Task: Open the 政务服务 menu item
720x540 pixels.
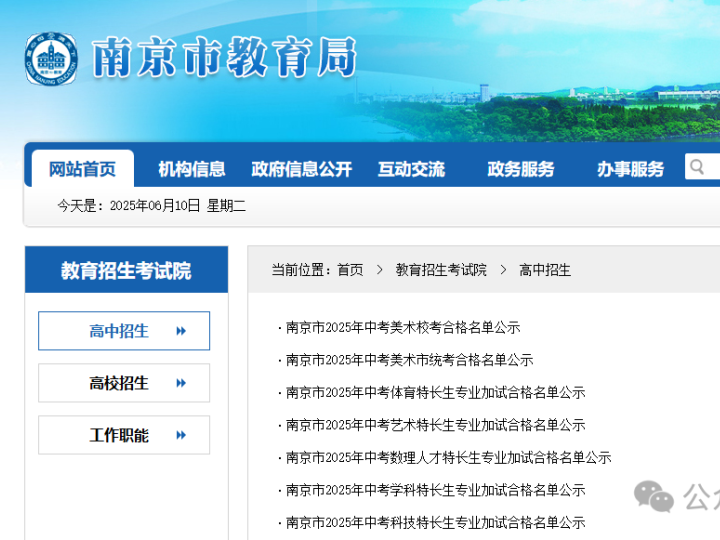Action: (x=521, y=169)
